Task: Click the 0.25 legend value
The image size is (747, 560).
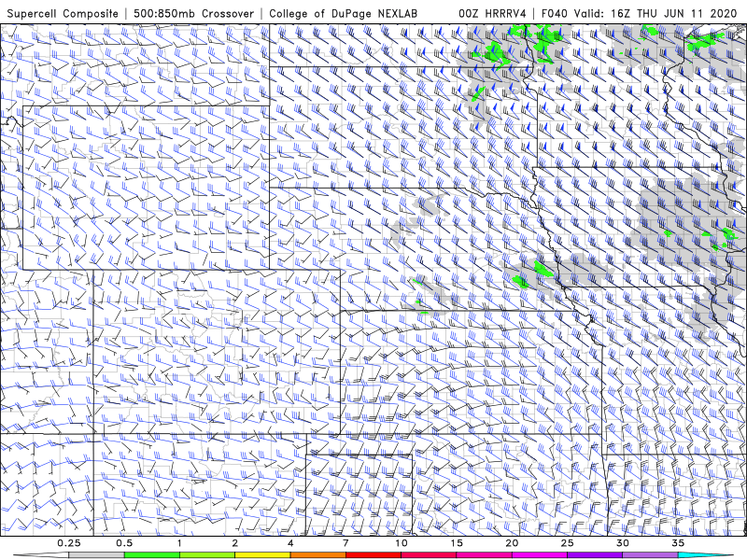Action: click(x=69, y=543)
